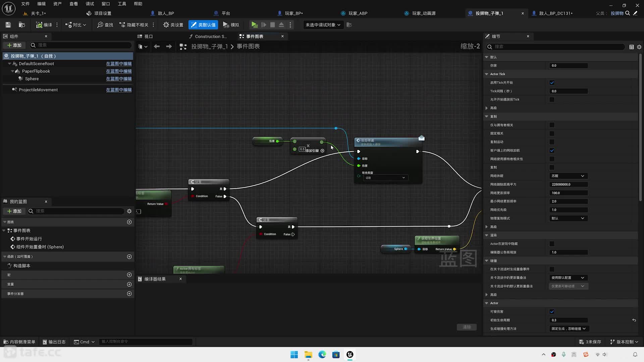644x362 pixels.
Task: Open Windows Start menu
Action: pos(294,355)
